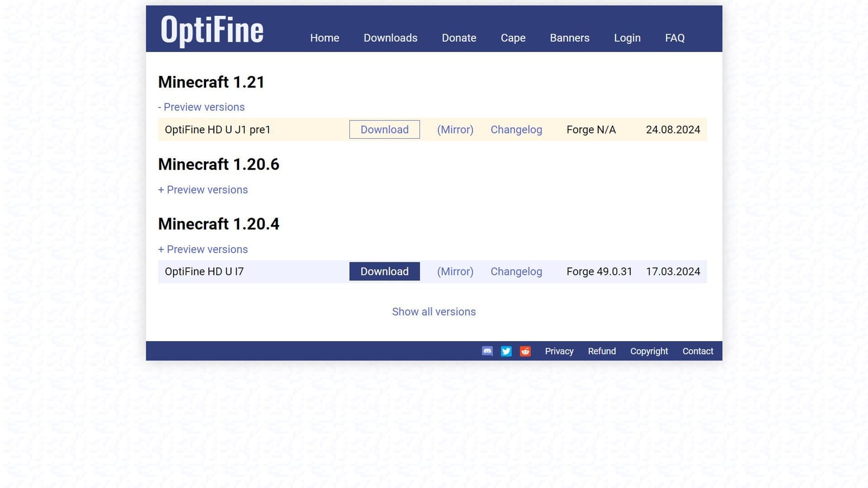View Changelog for OptiFine HD U J1 pre1

(516, 130)
